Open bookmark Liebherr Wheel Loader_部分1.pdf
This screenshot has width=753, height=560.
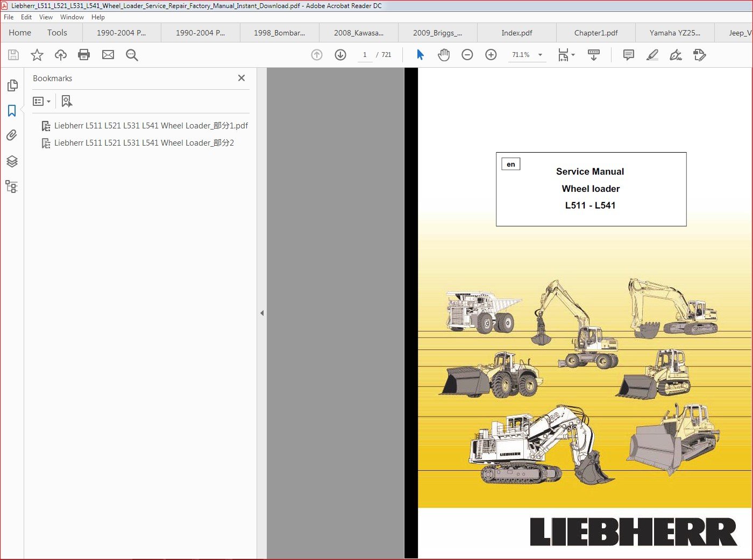coord(151,126)
